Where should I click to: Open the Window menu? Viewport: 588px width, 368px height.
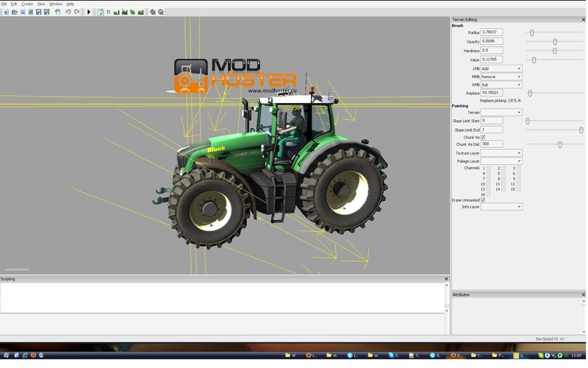point(56,4)
